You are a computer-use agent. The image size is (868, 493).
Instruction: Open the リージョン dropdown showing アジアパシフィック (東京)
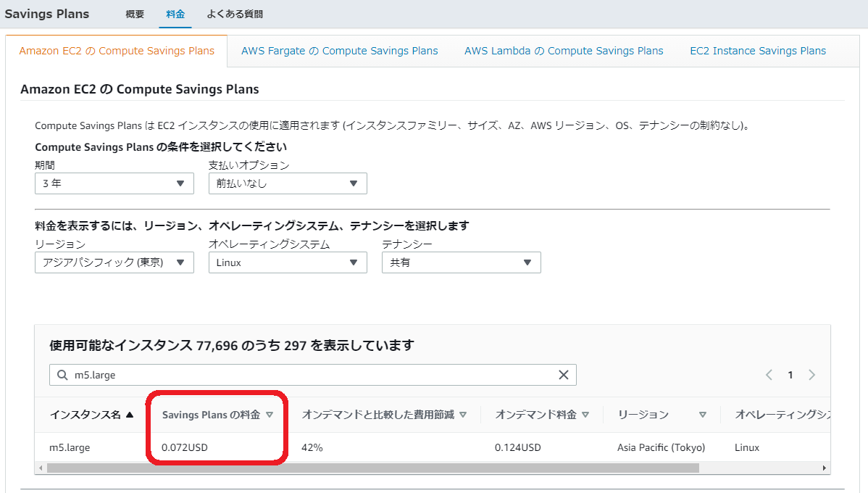point(114,262)
